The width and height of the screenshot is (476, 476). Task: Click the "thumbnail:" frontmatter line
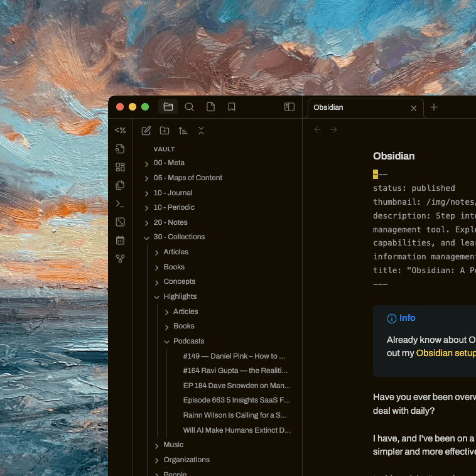tap(425, 202)
